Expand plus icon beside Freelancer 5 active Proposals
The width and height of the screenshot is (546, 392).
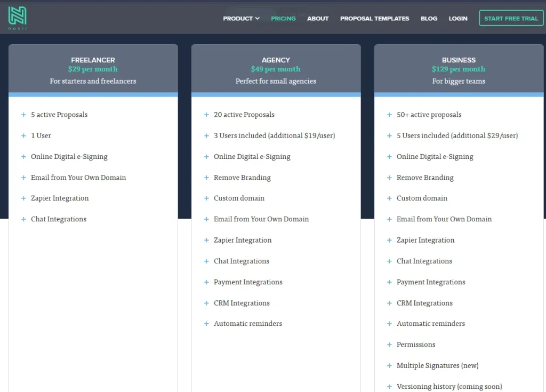coord(23,115)
